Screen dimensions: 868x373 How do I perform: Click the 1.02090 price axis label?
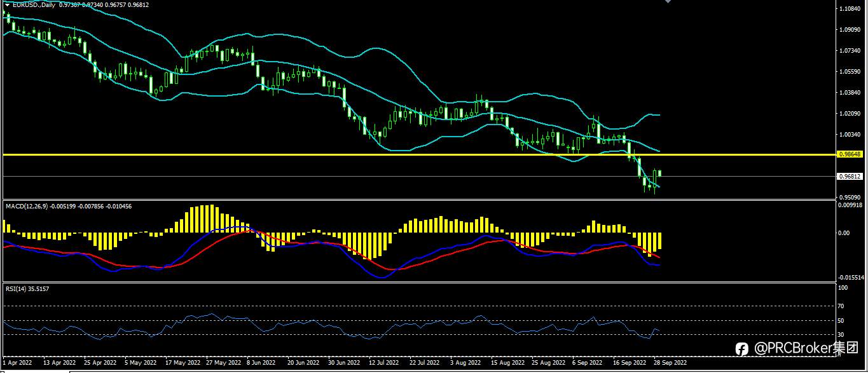850,114
